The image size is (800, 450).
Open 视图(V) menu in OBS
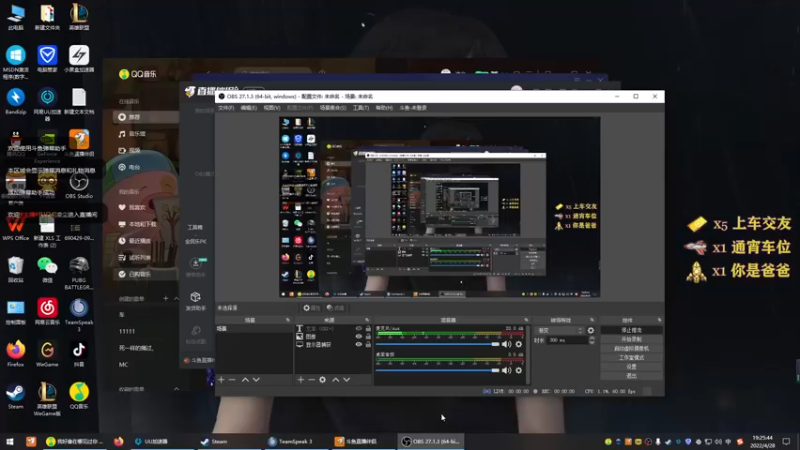272,108
